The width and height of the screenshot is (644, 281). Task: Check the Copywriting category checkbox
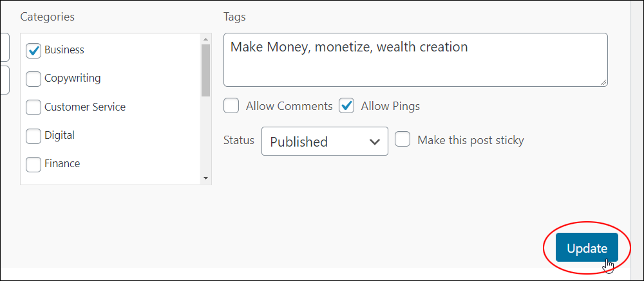(x=33, y=79)
